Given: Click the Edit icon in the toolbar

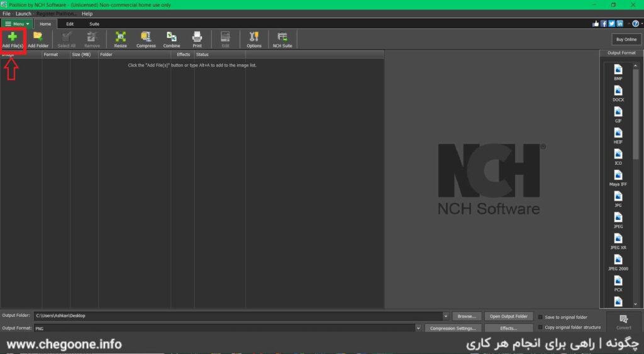Looking at the screenshot, I should [x=226, y=40].
